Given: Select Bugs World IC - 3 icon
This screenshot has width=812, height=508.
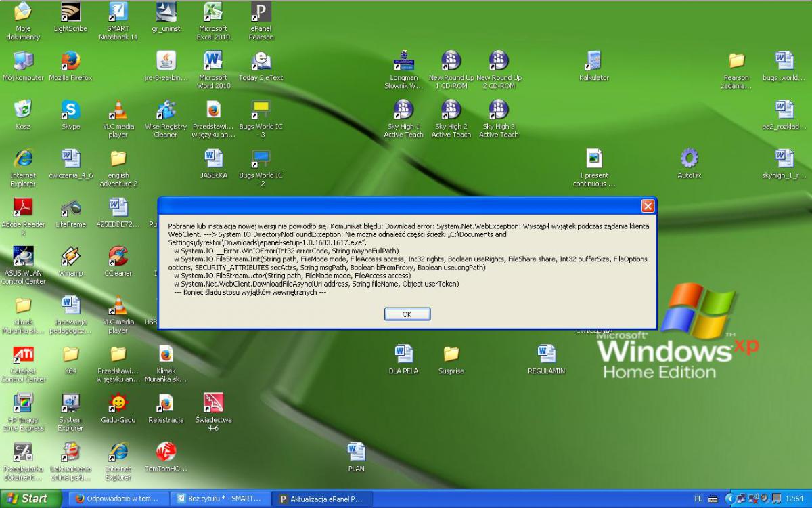Looking at the screenshot, I should 261,119.
